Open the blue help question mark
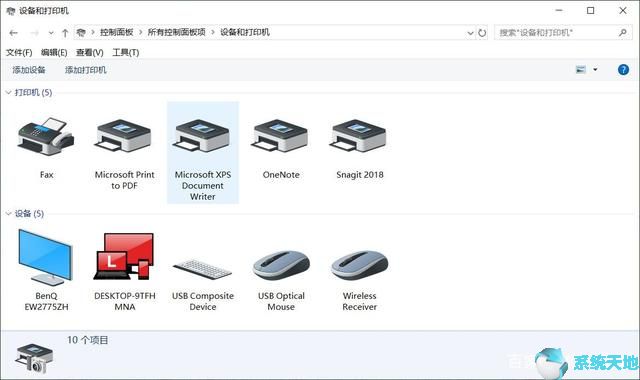This screenshot has height=380, width=640. (623, 70)
